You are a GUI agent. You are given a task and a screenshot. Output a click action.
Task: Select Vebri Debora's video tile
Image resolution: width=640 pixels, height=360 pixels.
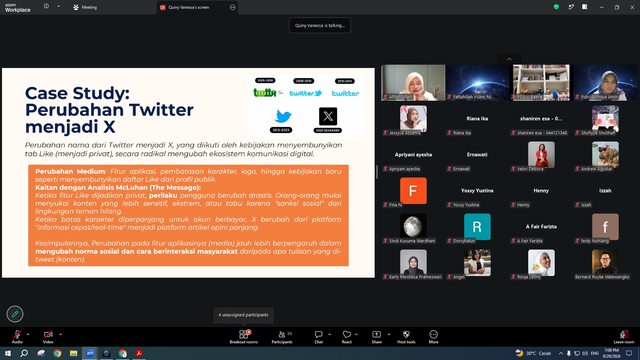541,156
